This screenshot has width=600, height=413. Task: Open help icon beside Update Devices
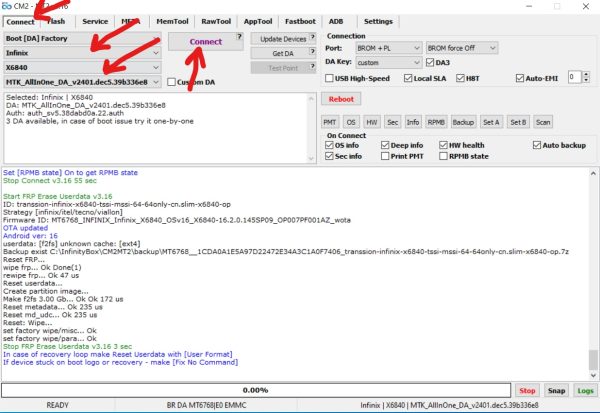tap(312, 37)
